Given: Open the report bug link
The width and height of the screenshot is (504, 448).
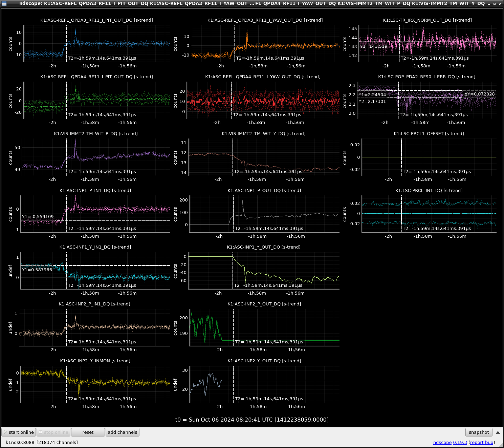Looking at the screenshot, I should pyautogui.click(x=482, y=442).
